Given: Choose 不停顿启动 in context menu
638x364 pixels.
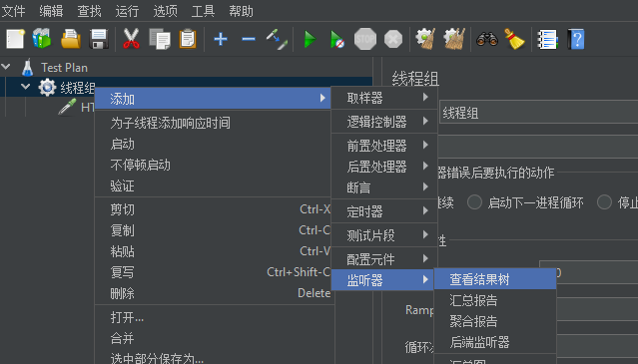Looking at the screenshot, I should 213,165.
